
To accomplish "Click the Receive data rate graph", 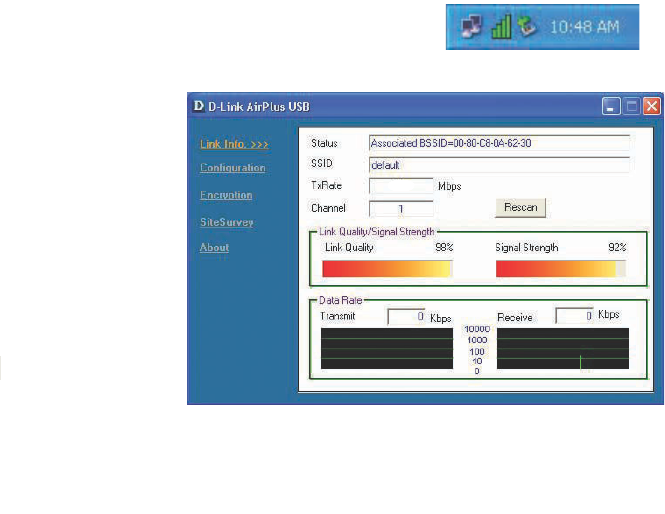I will tap(563, 348).
